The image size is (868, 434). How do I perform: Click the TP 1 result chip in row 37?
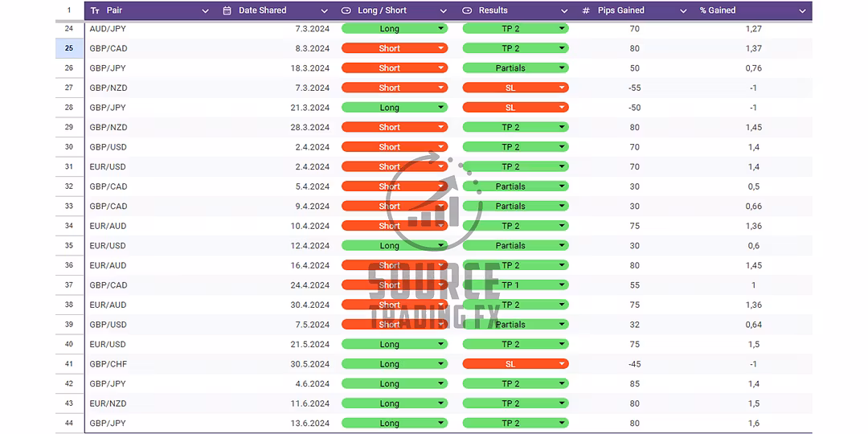click(515, 285)
